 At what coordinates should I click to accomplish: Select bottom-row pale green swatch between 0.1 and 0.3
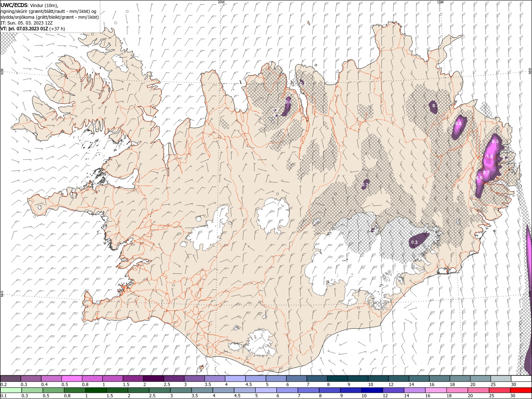11,390
